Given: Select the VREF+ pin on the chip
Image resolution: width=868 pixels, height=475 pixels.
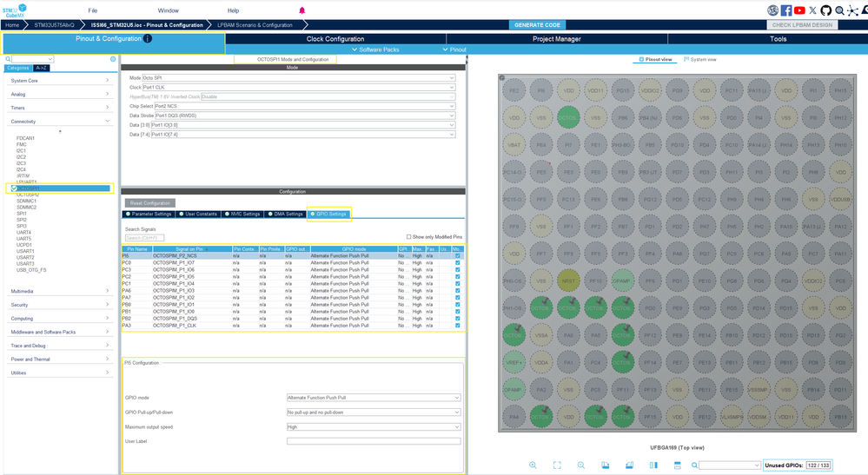Looking at the screenshot, I should pyautogui.click(x=514, y=362).
